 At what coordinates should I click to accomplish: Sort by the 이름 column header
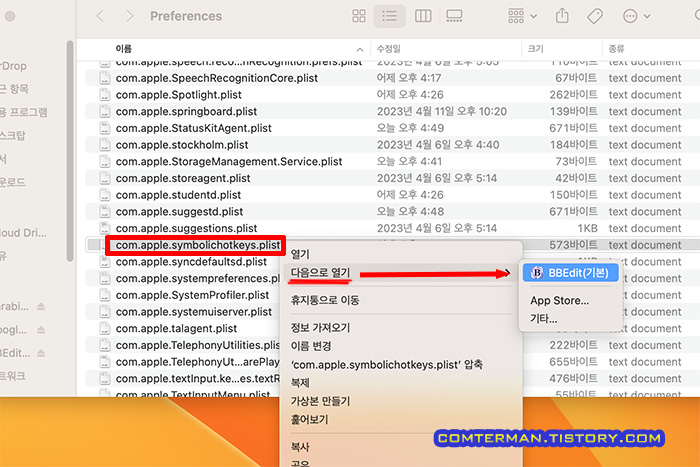[x=124, y=49]
